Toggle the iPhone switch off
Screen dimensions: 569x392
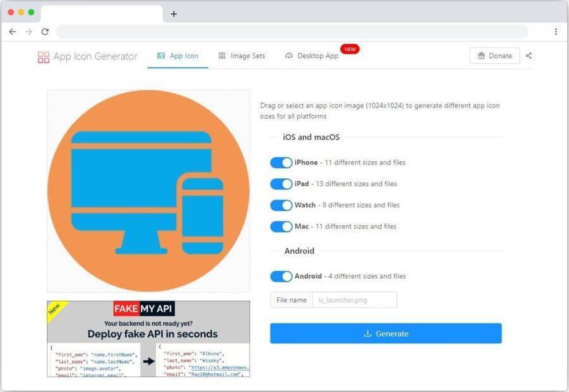(x=281, y=162)
